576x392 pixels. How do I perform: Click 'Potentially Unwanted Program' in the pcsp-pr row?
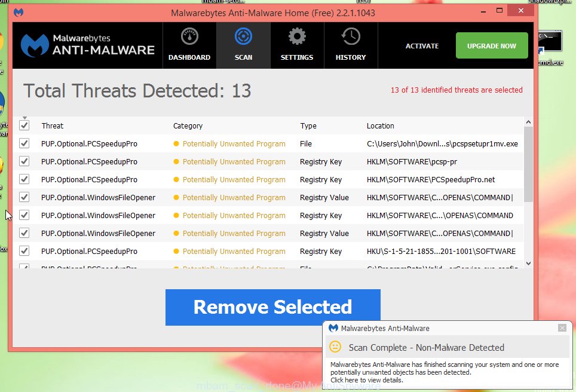coord(234,162)
